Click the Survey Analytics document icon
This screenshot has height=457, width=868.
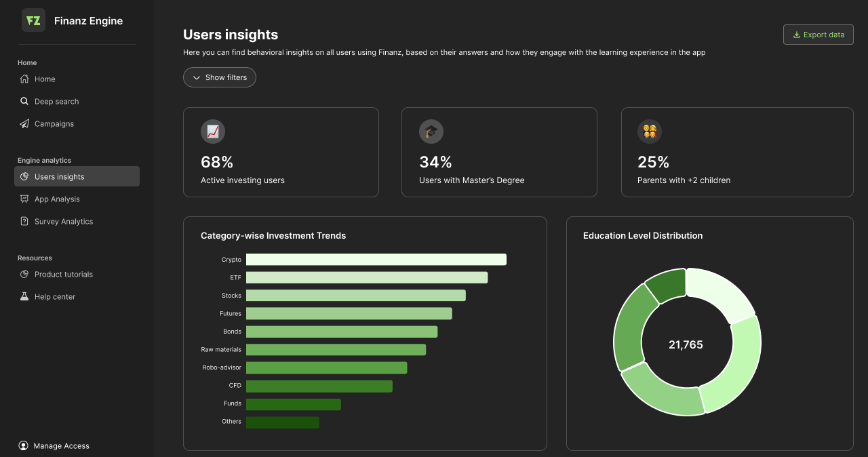(24, 221)
